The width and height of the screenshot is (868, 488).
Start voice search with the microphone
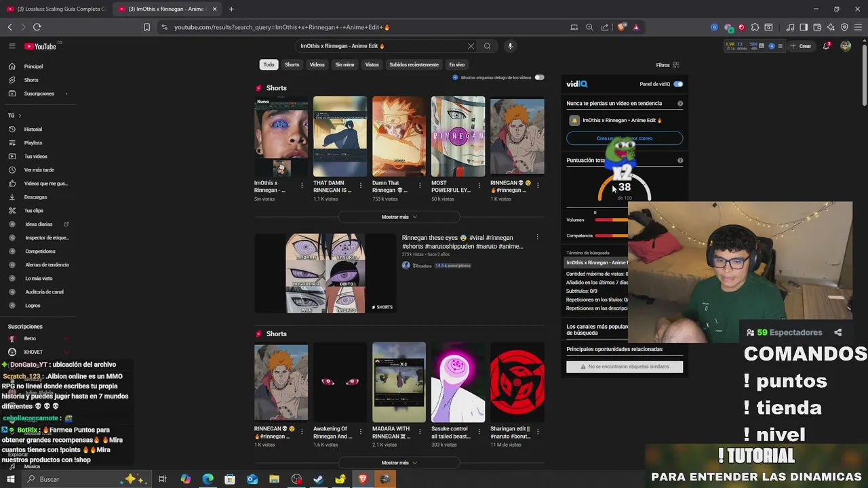510,46
